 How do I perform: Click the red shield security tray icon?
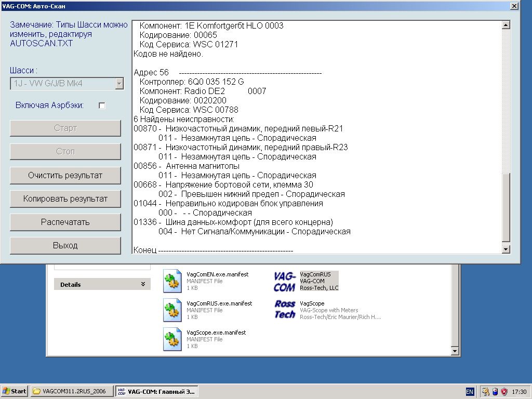point(504,392)
